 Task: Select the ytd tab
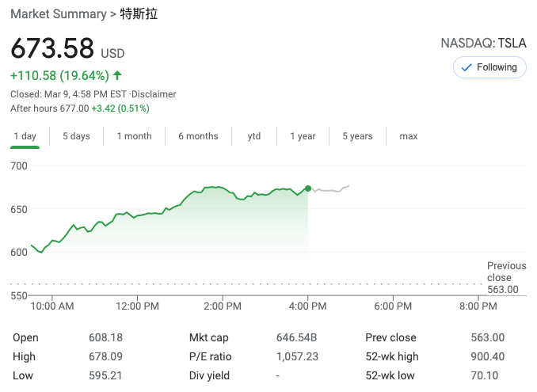pos(254,136)
